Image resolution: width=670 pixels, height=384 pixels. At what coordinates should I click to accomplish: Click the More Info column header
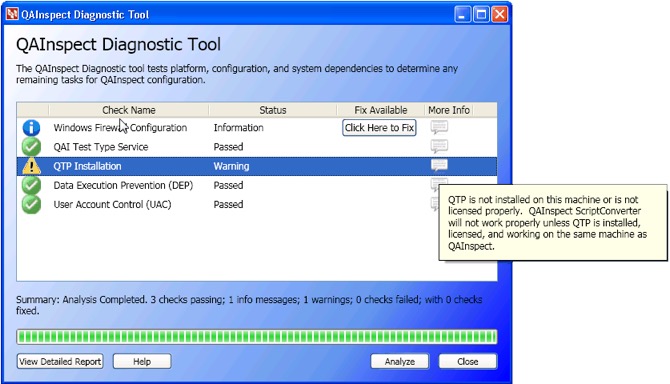[x=449, y=110]
